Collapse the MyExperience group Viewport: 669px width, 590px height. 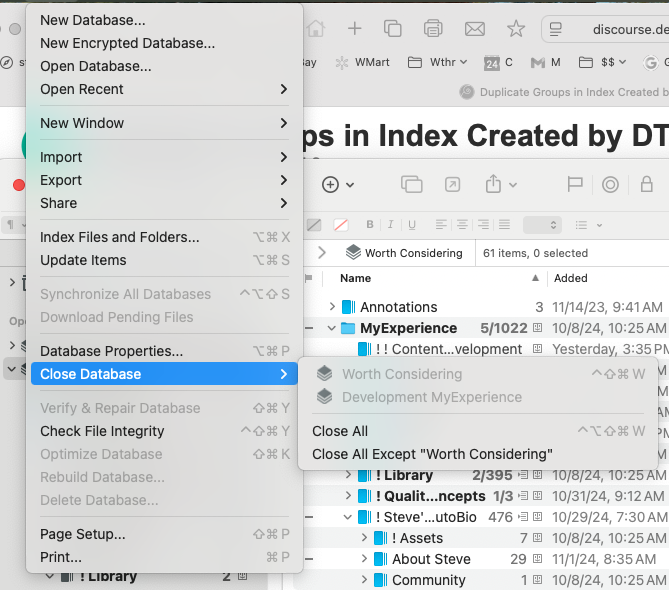tap(332, 328)
